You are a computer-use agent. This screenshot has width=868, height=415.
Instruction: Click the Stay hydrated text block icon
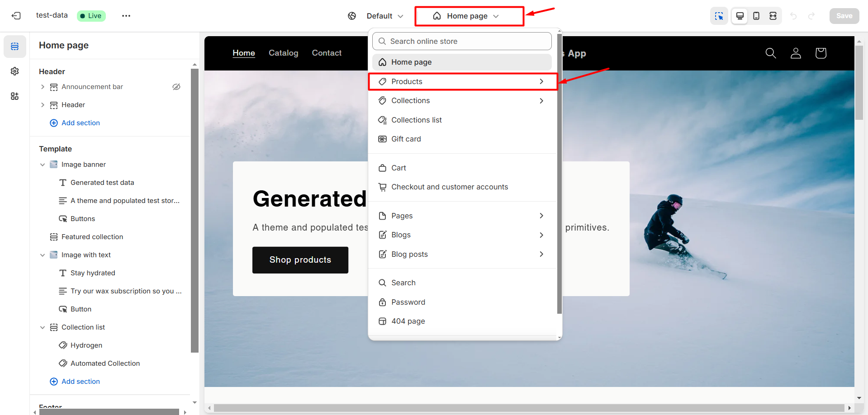[x=63, y=273]
